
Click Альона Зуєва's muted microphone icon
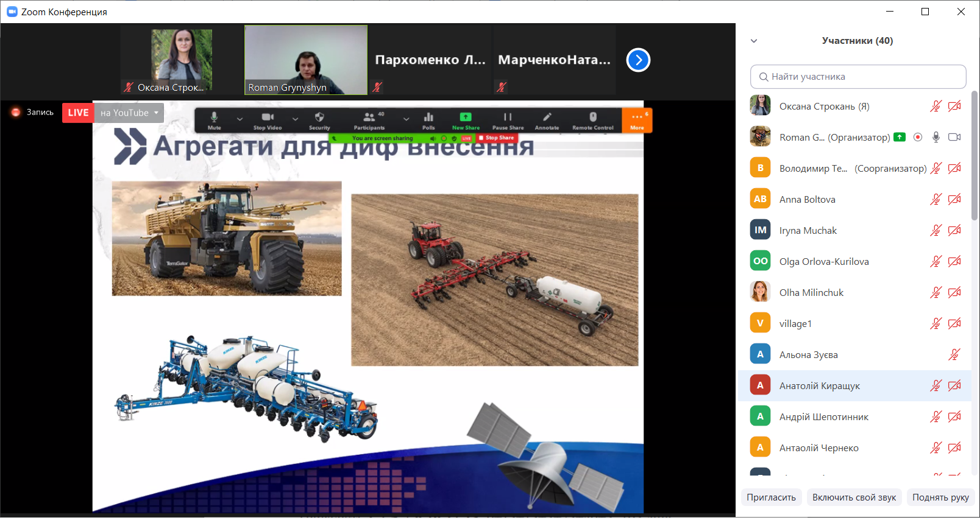tap(954, 354)
